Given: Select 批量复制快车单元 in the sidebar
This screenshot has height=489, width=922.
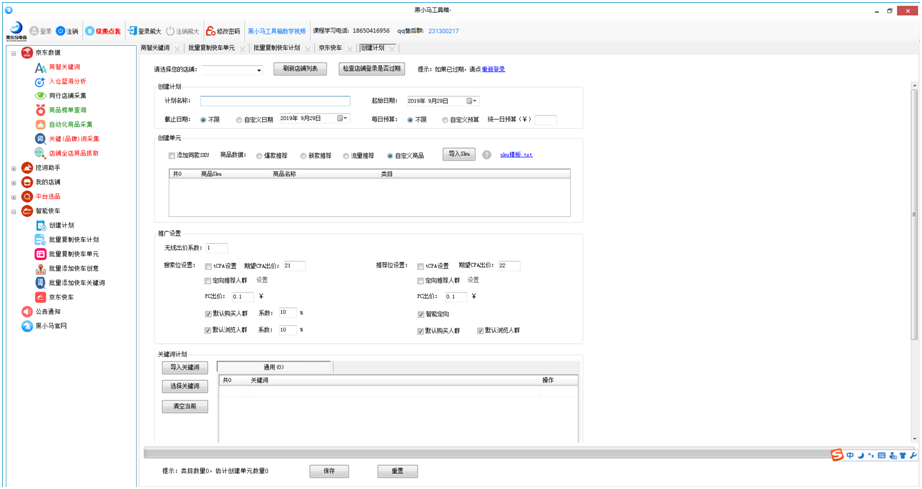Looking at the screenshot, I should (74, 254).
